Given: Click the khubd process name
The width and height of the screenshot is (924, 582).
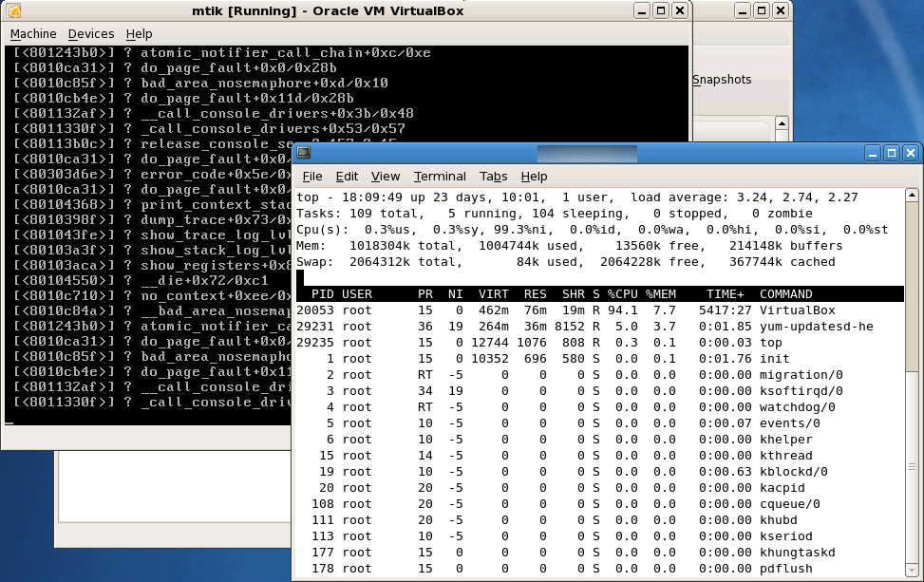Looking at the screenshot, I should tap(779, 520).
